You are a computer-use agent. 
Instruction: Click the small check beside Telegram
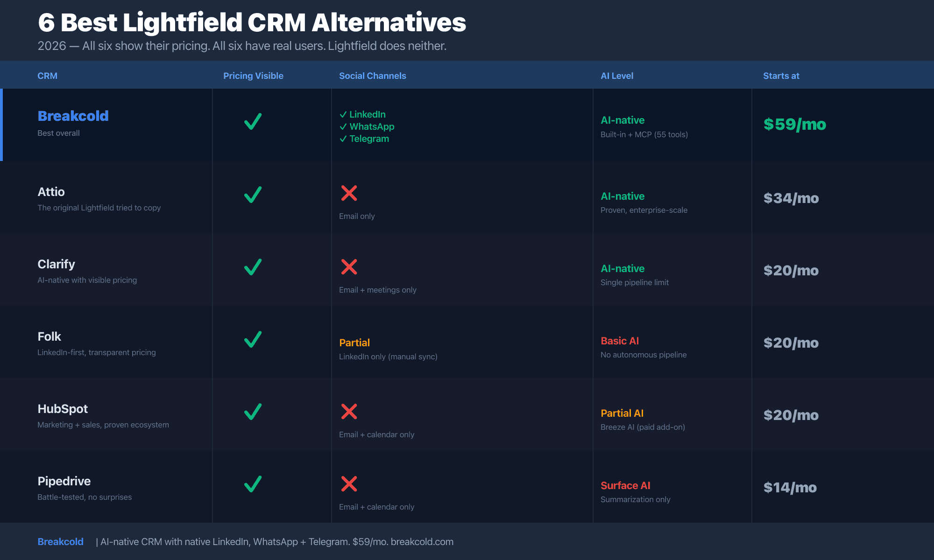click(x=343, y=139)
